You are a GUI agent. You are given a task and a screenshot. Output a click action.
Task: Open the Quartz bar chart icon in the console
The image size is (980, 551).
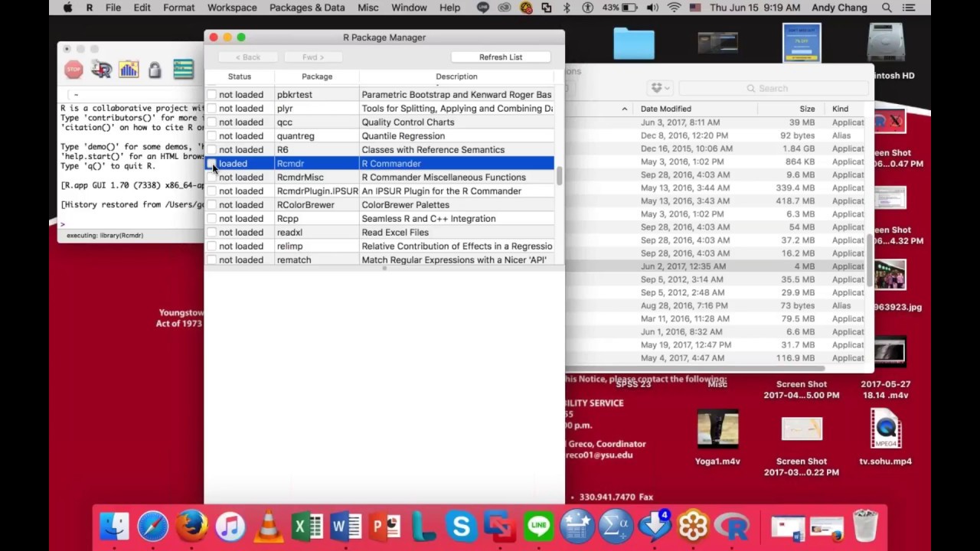(x=128, y=70)
